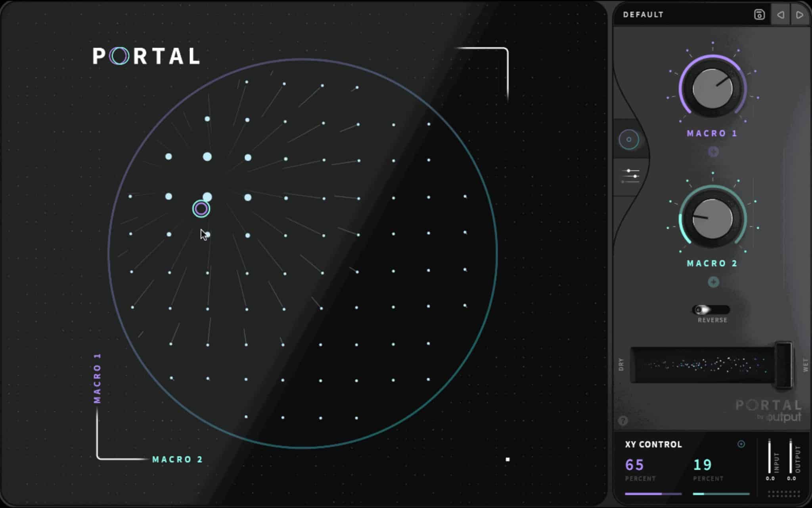Click the purple Macro 1 progress bar
This screenshot has width=812, height=508.
click(x=653, y=494)
